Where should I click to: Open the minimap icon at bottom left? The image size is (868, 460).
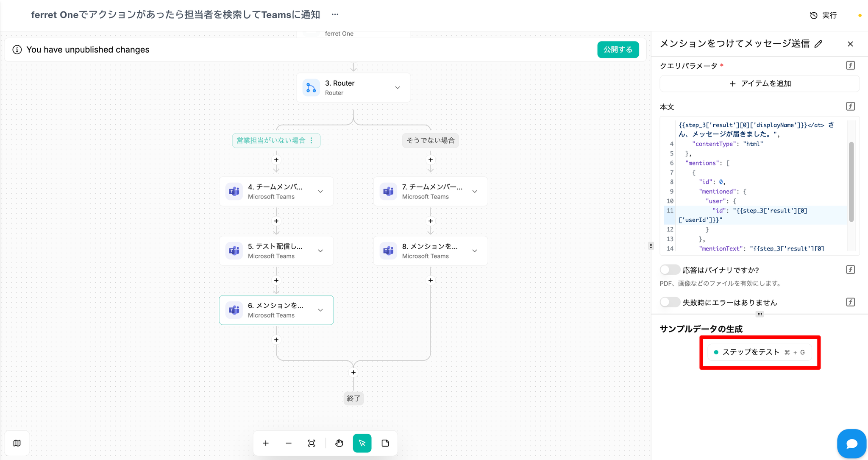(x=17, y=443)
